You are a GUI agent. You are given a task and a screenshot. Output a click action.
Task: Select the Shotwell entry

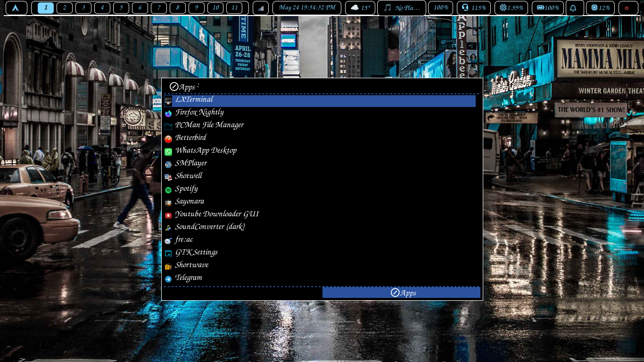320,177
